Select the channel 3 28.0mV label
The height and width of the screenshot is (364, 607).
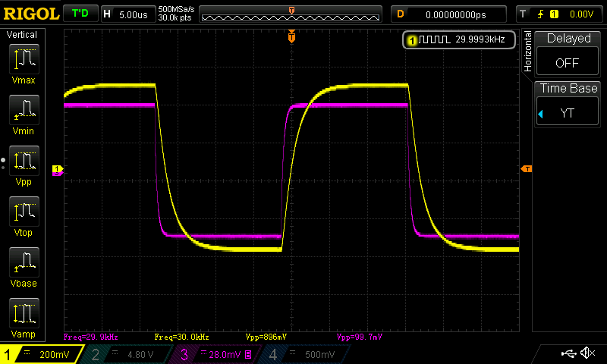click(x=225, y=355)
